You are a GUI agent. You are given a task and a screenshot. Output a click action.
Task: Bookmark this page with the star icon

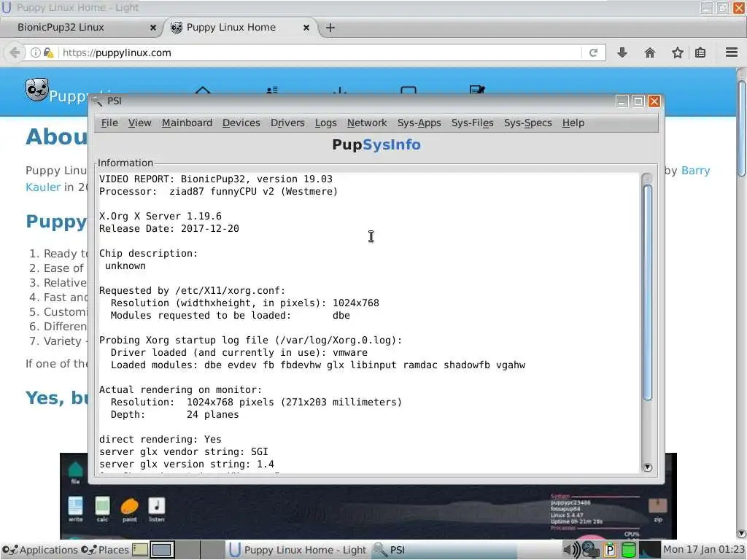point(678,52)
